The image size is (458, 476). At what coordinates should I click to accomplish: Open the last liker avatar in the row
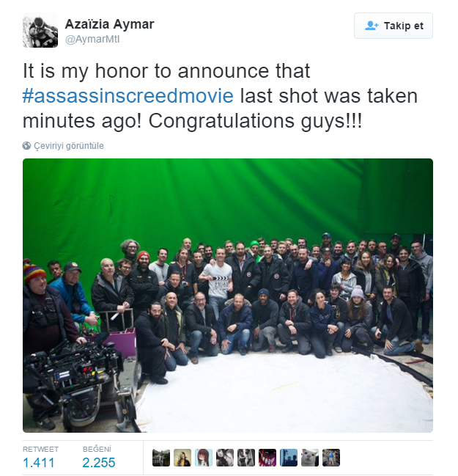331,458
